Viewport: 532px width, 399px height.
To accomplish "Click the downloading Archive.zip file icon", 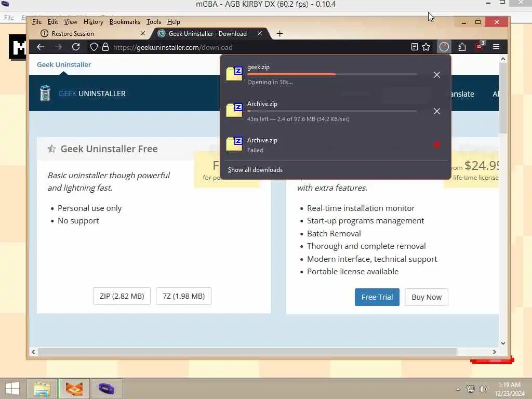I will (x=234, y=110).
